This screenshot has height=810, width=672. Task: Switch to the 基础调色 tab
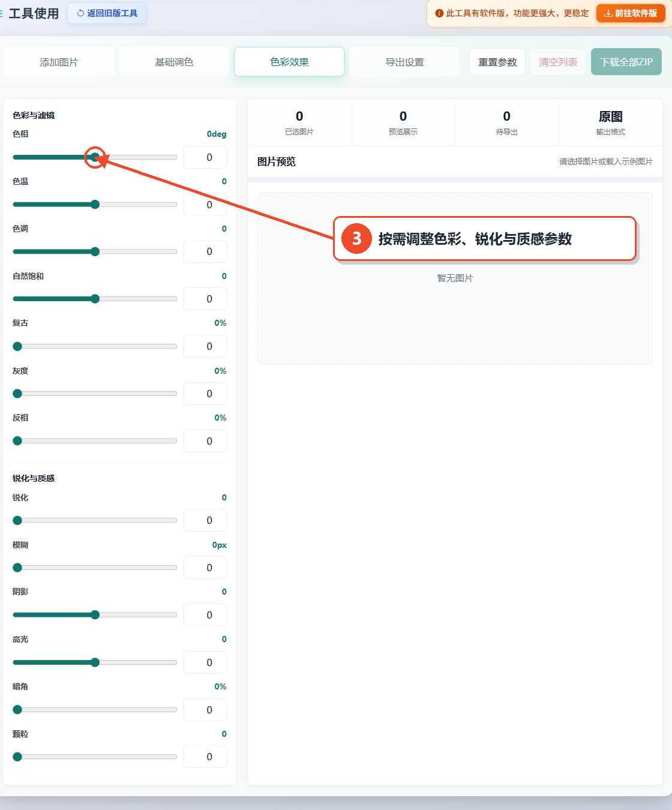(174, 62)
